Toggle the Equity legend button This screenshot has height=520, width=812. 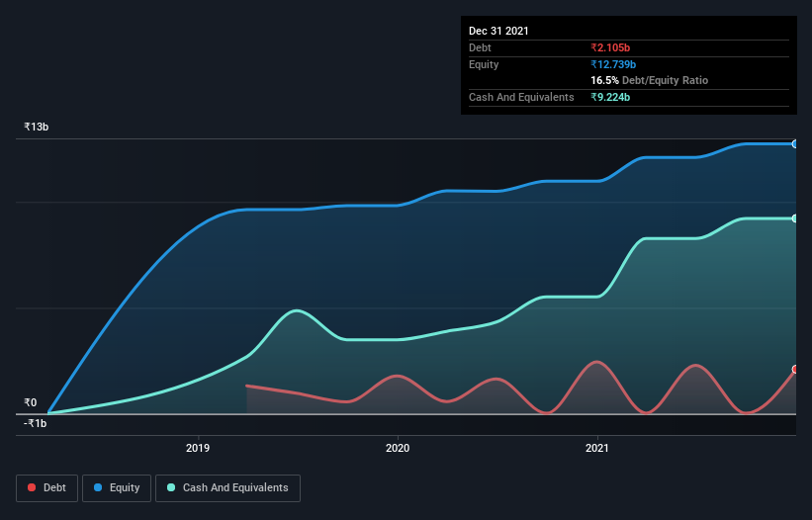(x=117, y=488)
